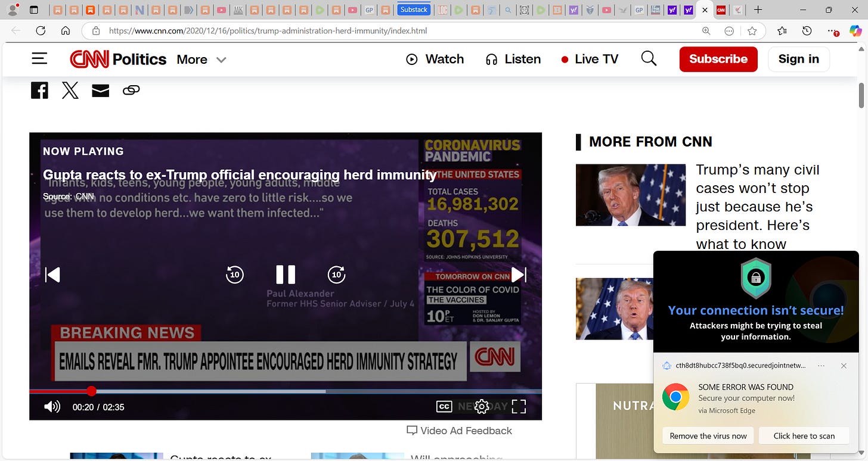The width and height of the screenshot is (868, 461).
Task: Open the CNN search magnifier
Action: pos(649,58)
